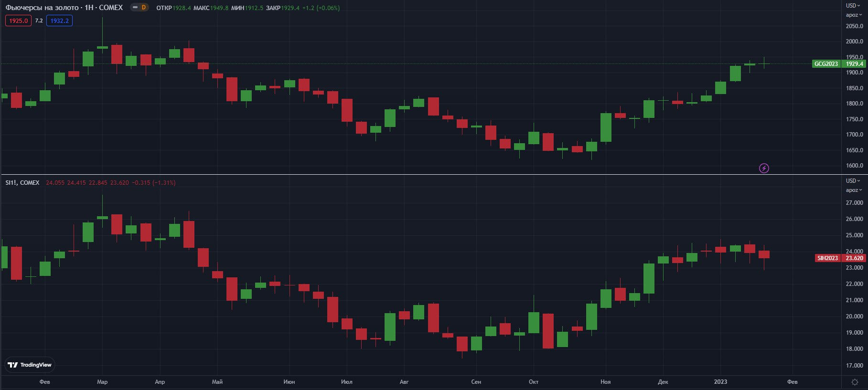Click the ЗАКР 1929.4 close value

pyautogui.click(x=282, y=8)
